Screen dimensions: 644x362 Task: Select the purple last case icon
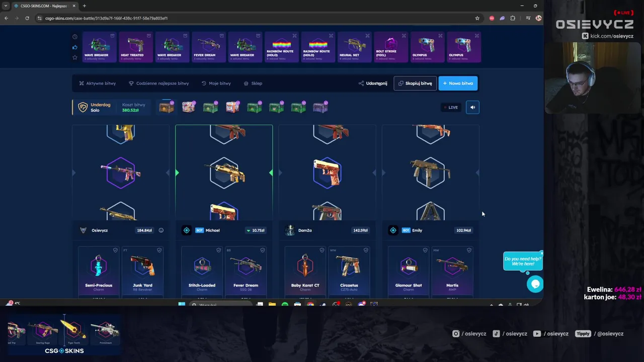point(320,107)
